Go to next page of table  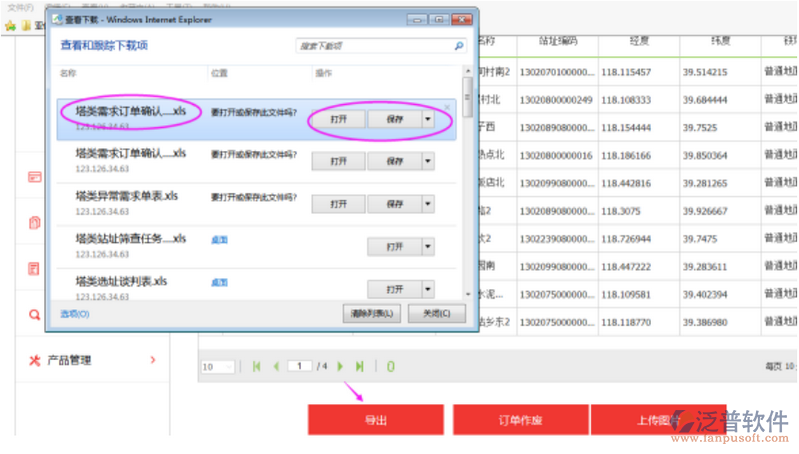coord(341,367)
